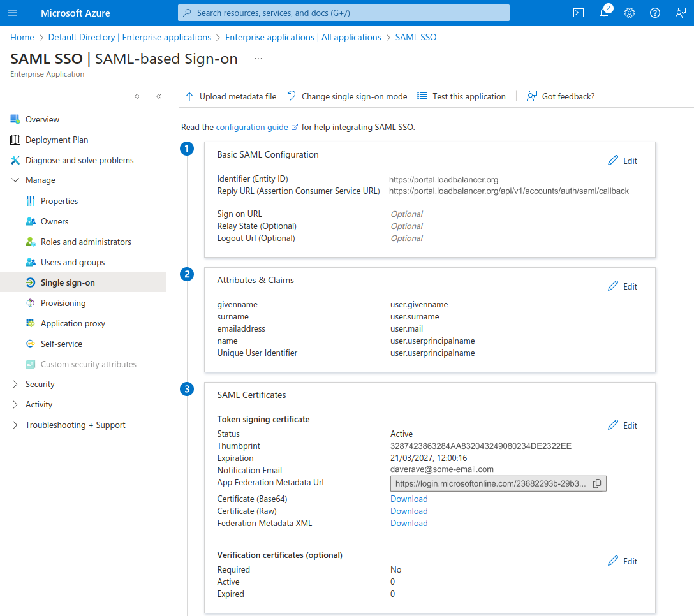Click the sidebar sort up-down arrows icon

click(137, 96)
